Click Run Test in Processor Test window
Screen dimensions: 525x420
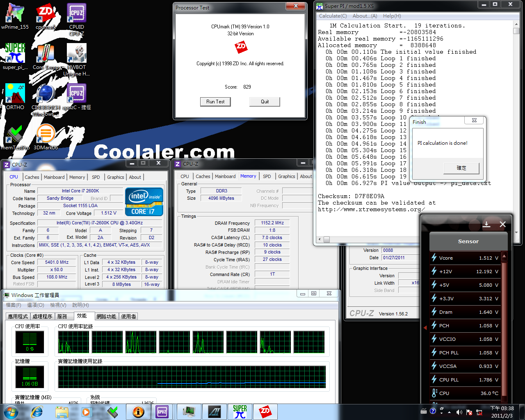215,102
